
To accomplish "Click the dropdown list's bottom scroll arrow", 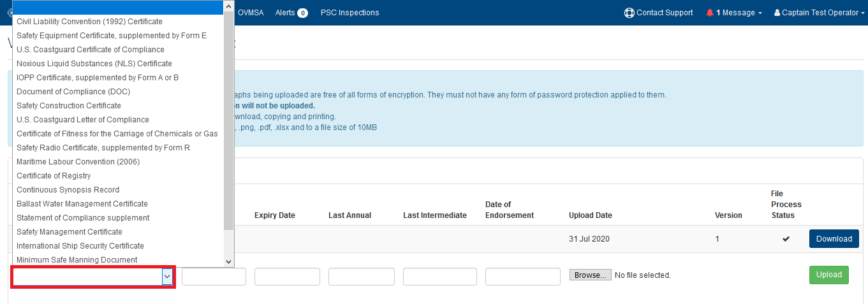I will click(230, 261).
